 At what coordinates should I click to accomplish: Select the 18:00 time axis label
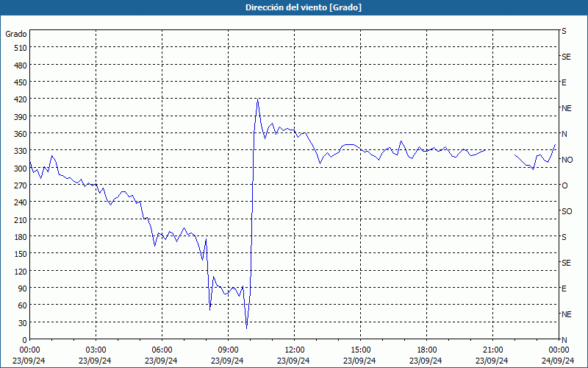[x=427, y=350]
